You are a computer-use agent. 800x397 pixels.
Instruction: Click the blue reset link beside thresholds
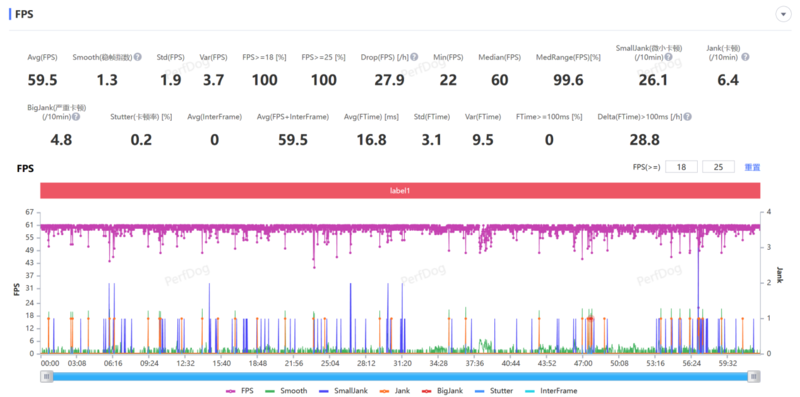coord(753,167)
